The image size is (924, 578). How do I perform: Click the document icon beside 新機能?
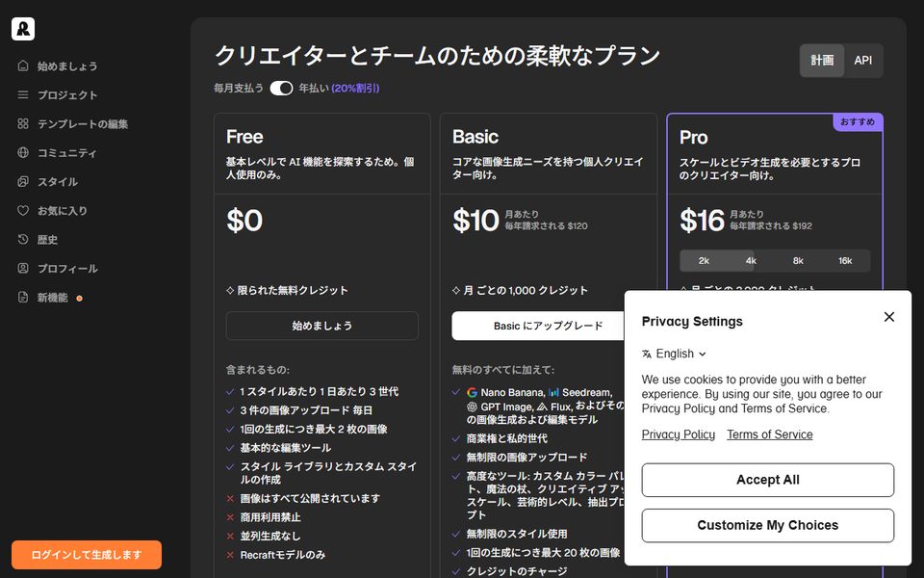click(x=23, y=297)
